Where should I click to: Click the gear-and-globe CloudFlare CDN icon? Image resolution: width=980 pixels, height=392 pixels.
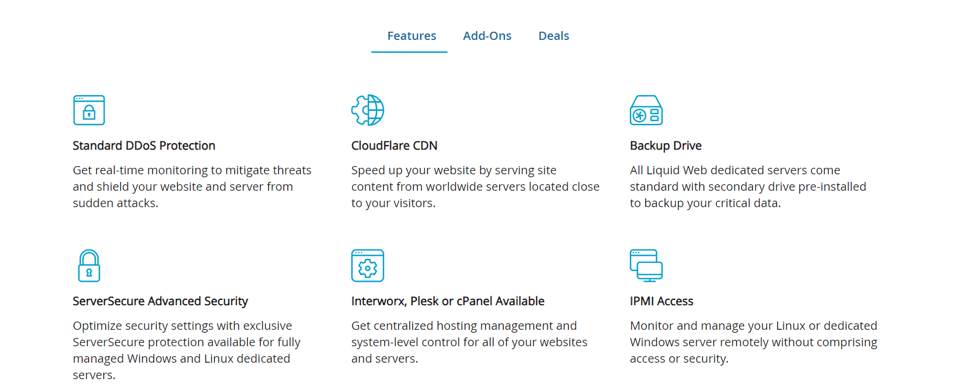368,110
